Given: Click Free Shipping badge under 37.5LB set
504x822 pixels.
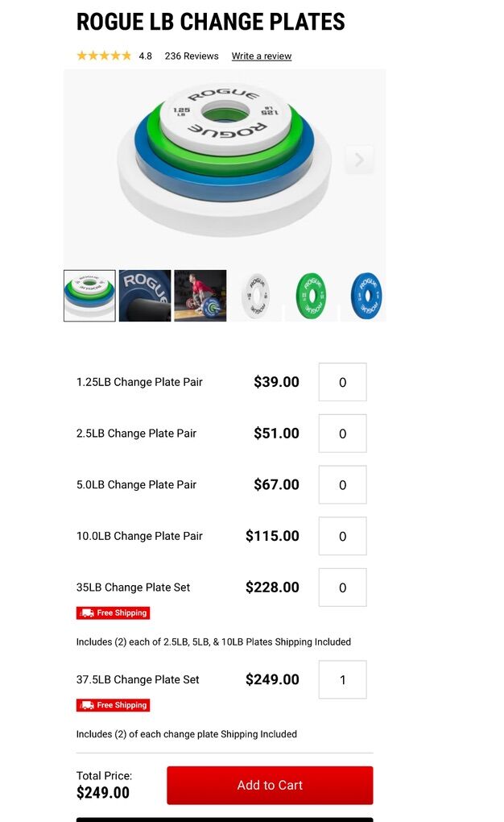Looking at the screenshot, I should point(114,705).
